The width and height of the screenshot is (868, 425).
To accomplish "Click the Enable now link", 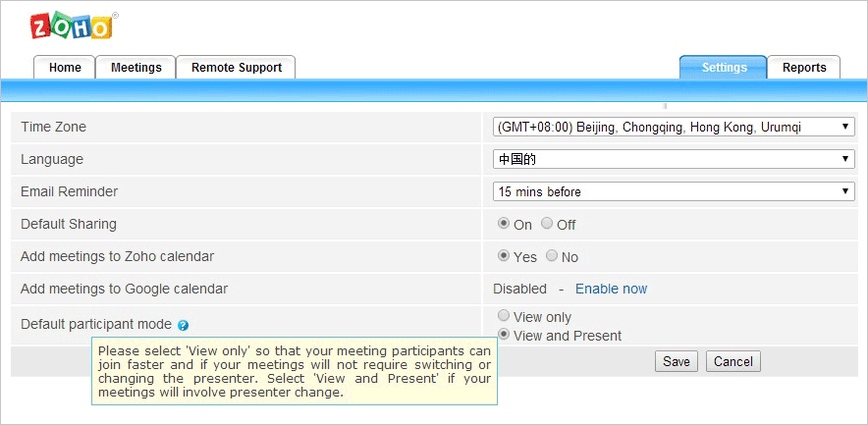I will tap(611, 289).
